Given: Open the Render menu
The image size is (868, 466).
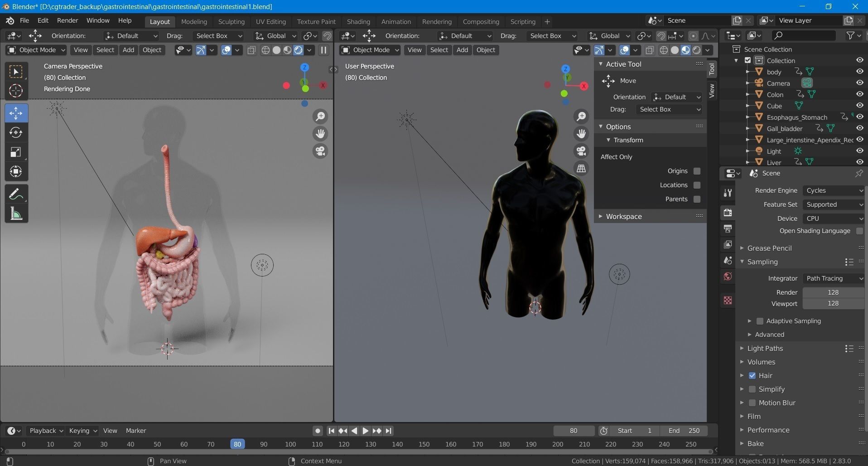Looking at the screenshot, I should (x=68, y=21).
